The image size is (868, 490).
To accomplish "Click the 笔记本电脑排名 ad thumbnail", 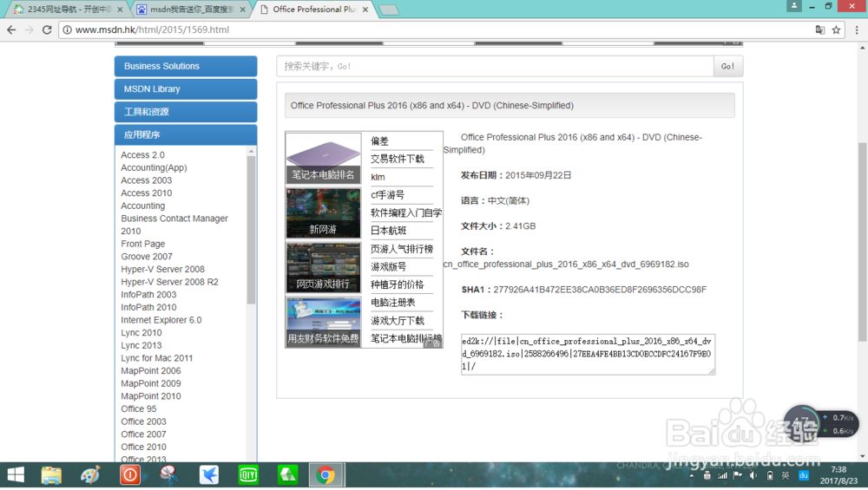I will (323, 158).
